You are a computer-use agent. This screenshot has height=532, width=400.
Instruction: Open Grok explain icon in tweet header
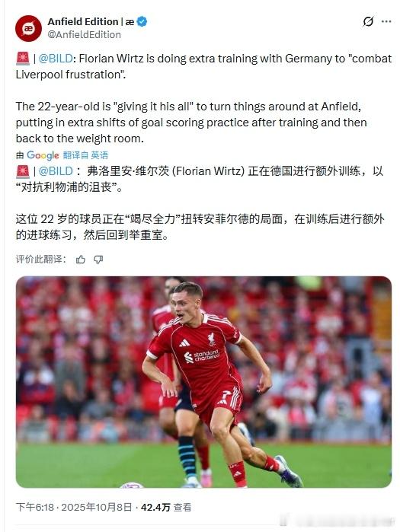pyautogui.click(x=368, y=21)
